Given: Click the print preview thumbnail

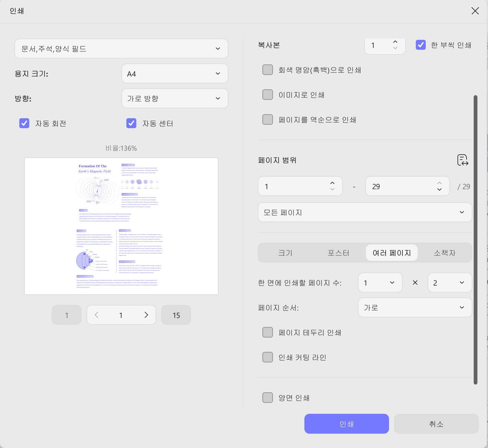Looking at the screenshot, I should (121, 226).
